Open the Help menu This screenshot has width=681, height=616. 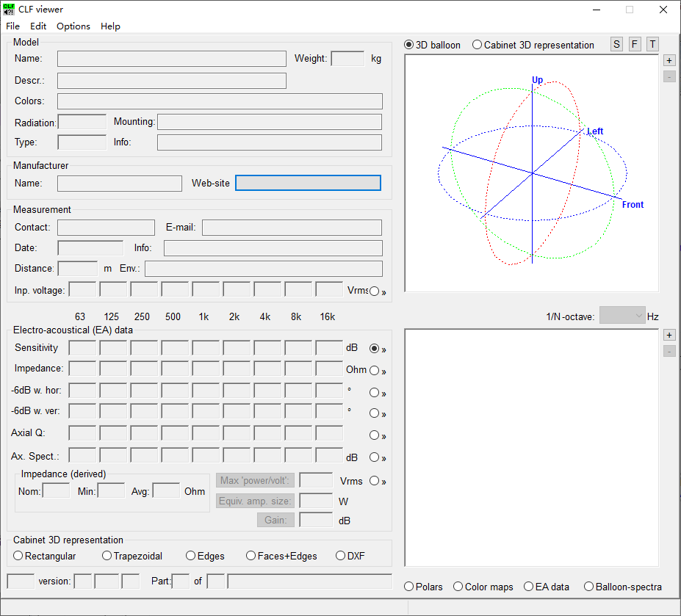110,26
